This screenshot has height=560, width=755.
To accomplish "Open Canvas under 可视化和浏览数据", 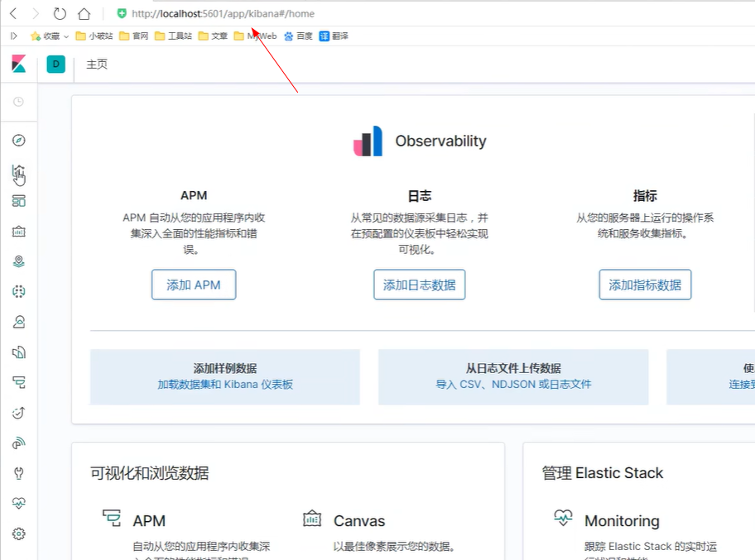I will (359, 521).
